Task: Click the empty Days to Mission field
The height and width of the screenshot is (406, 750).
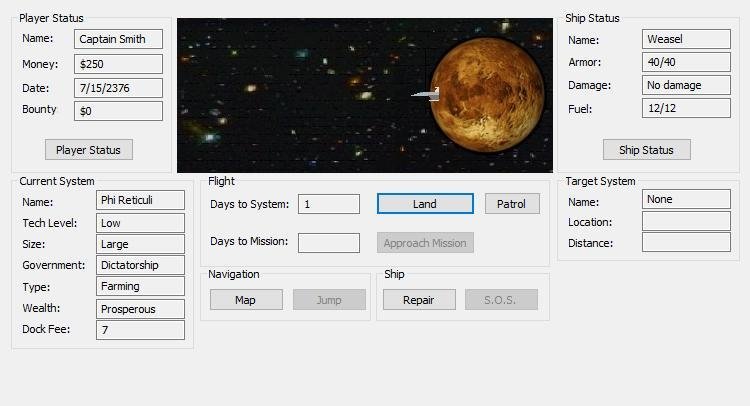Action: click(329, 243)
